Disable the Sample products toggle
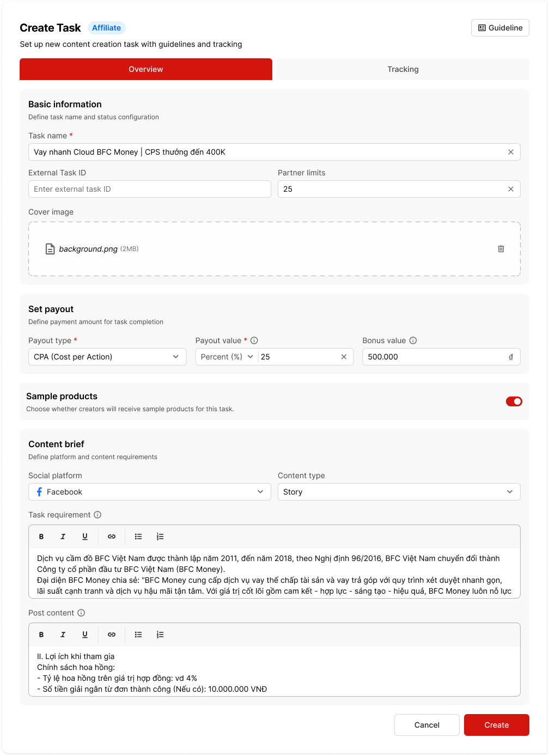Image resolution: width=549 pixels, height=756 pixels. coord(514,401)
